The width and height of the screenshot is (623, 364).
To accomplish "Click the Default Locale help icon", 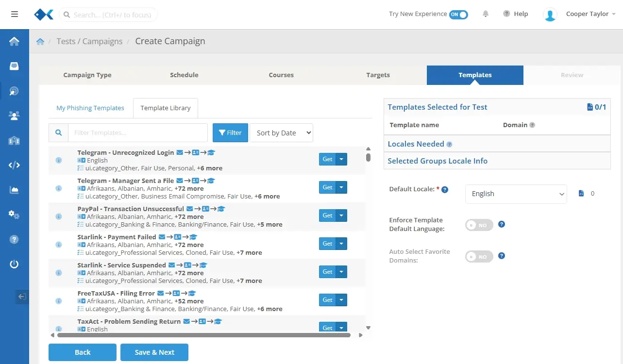I will tap(444, 189).
